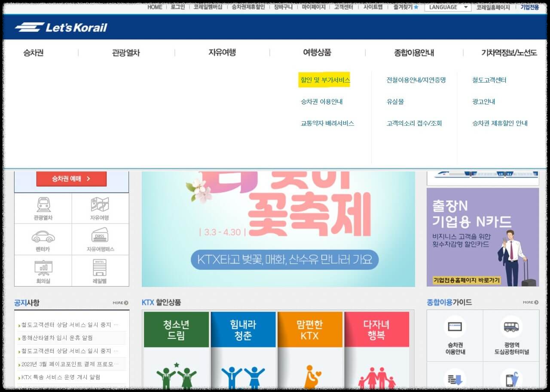The height and width of the screenshot is (392, 550).
Task: Select 고객의소리 접수/조회 submenu item
Action: coord(414,123)
